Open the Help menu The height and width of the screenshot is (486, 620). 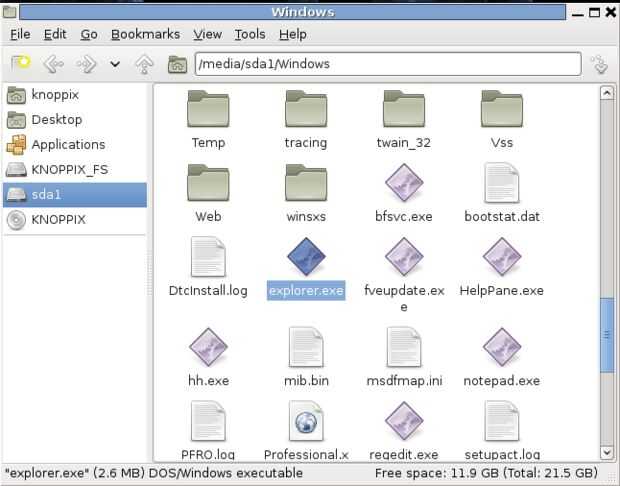click(x=293, y=34)
